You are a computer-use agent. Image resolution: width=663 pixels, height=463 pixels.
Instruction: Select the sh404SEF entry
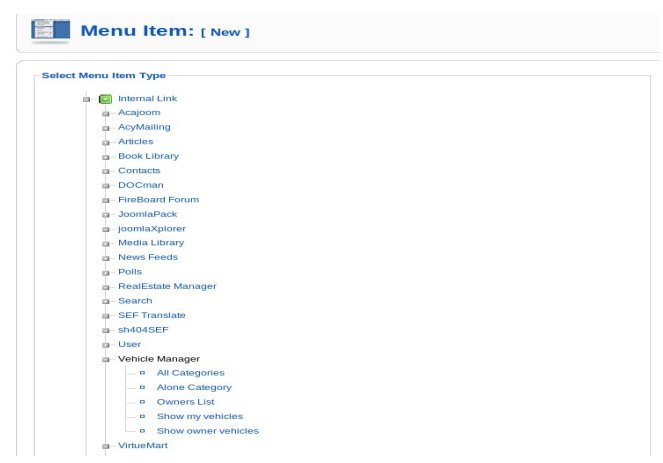pyautogui.click(x=143, y=330)
